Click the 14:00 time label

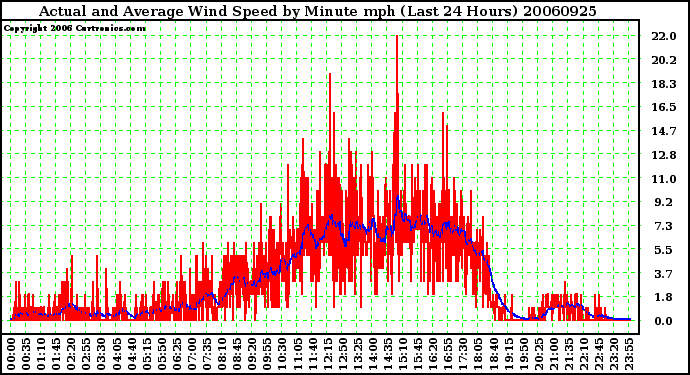(372, 354)
